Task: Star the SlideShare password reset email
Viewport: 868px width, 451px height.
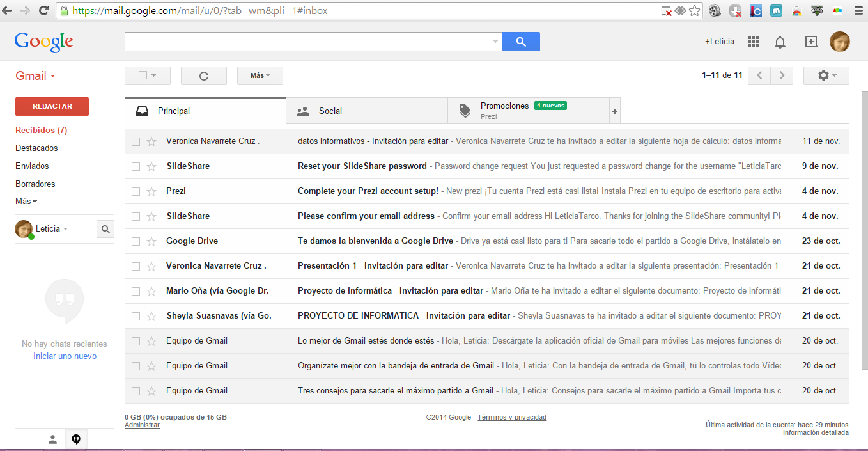Action: 151,166
